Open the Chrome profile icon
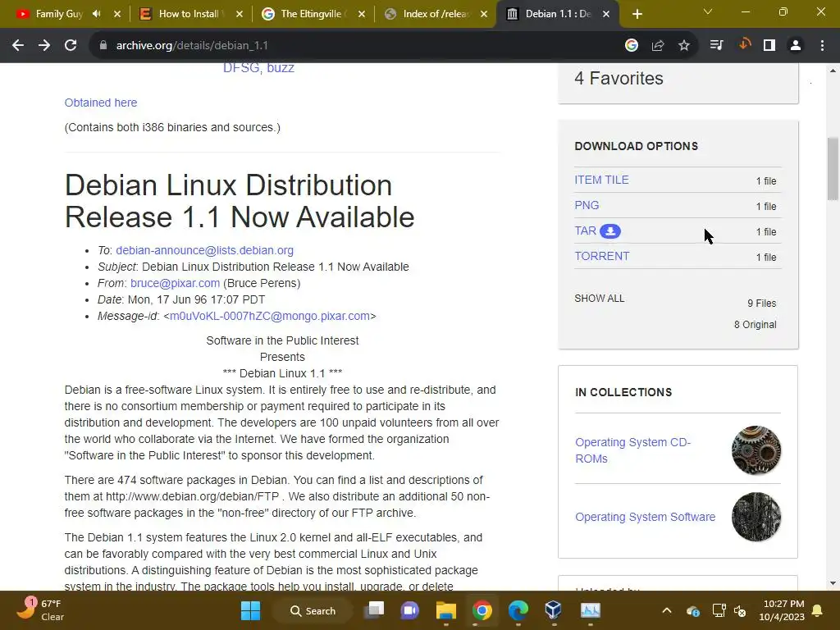The image size is (840, 630). [796, 46]
